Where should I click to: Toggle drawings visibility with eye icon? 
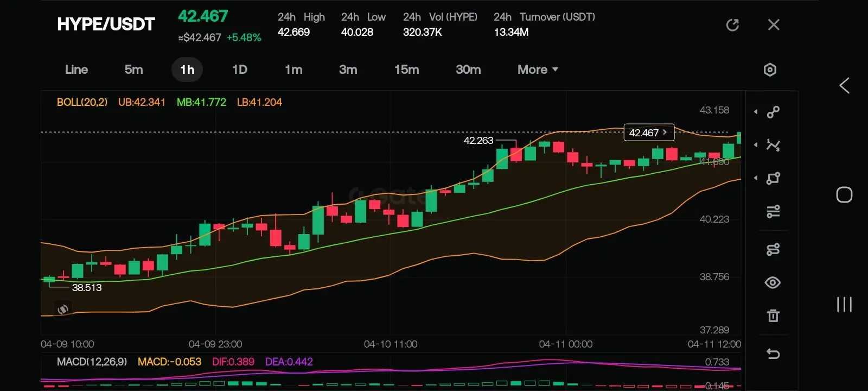coord(773,282)
